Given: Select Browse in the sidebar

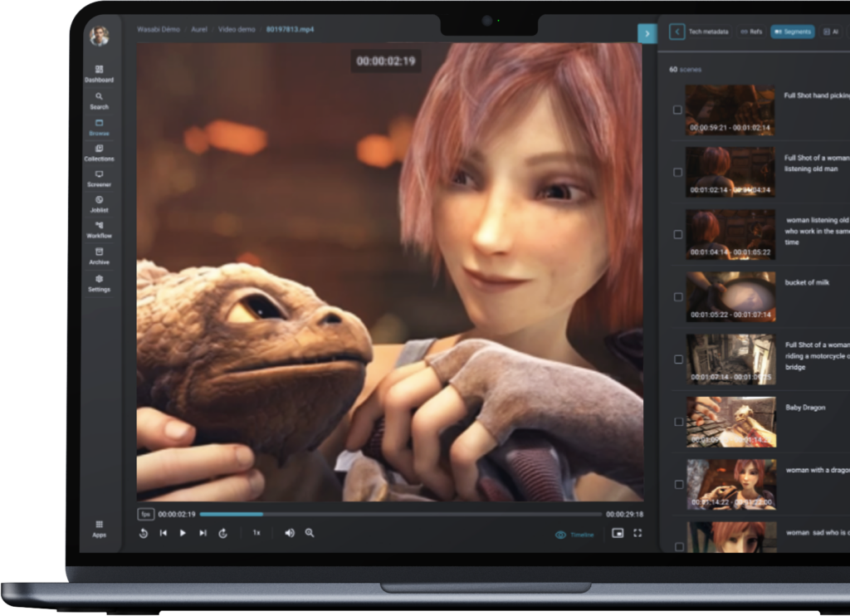Looking at the screenshot, I should coord(100,127).
